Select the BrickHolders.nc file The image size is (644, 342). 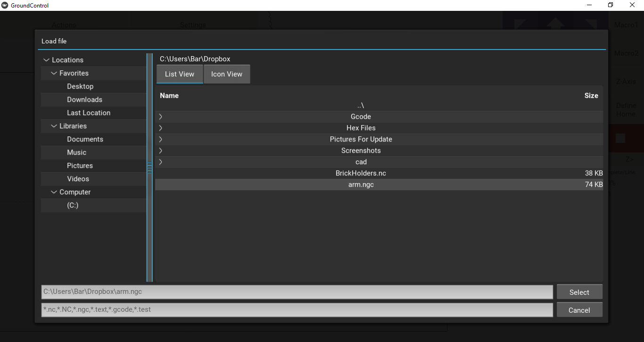coord(361,173)
